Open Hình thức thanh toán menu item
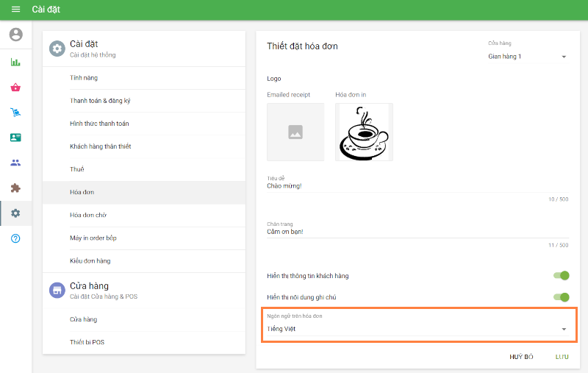The height and width of the screenshot is (373, 588). pyautogui.click(x=99, y=124)
